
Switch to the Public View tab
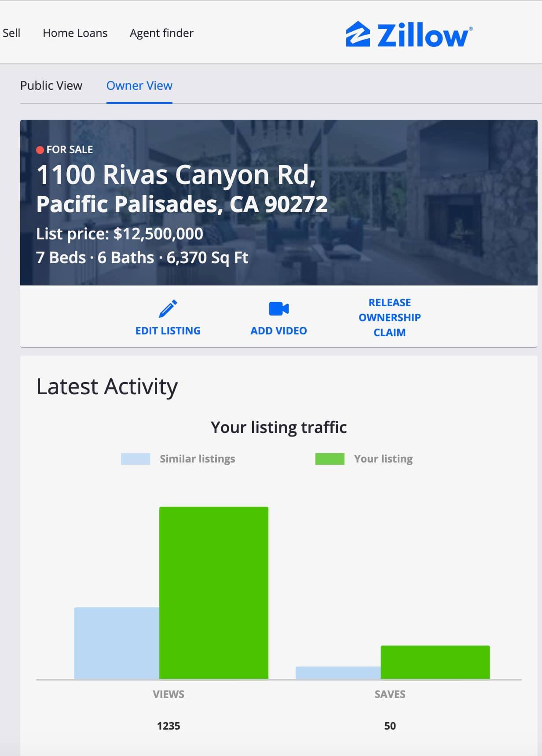[51, 85]
